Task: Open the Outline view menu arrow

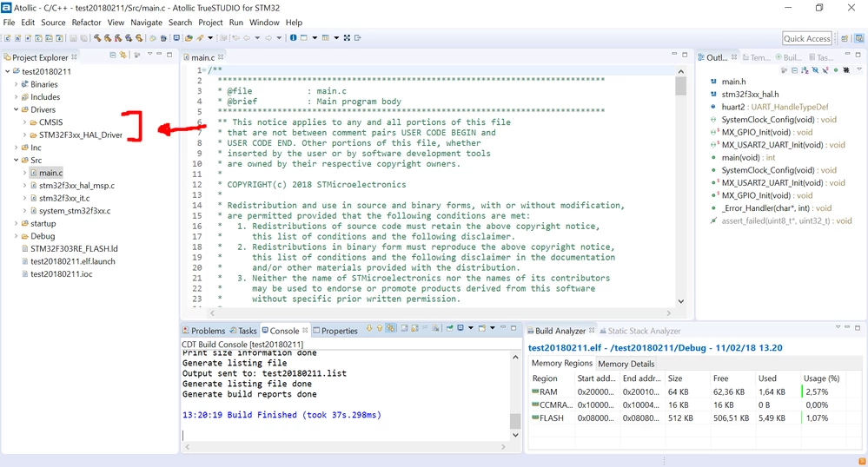Action: pyautogui.click(x=859, y=69)
